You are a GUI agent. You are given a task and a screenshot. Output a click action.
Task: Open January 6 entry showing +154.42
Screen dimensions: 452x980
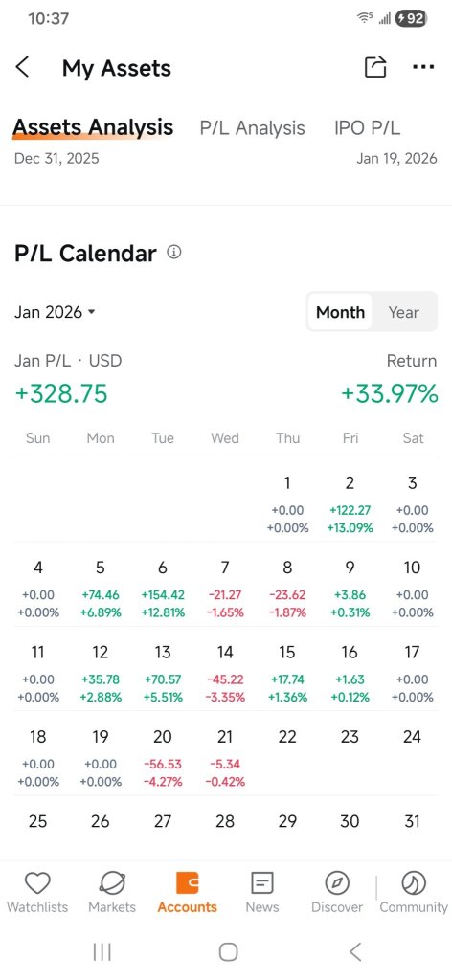163,590
